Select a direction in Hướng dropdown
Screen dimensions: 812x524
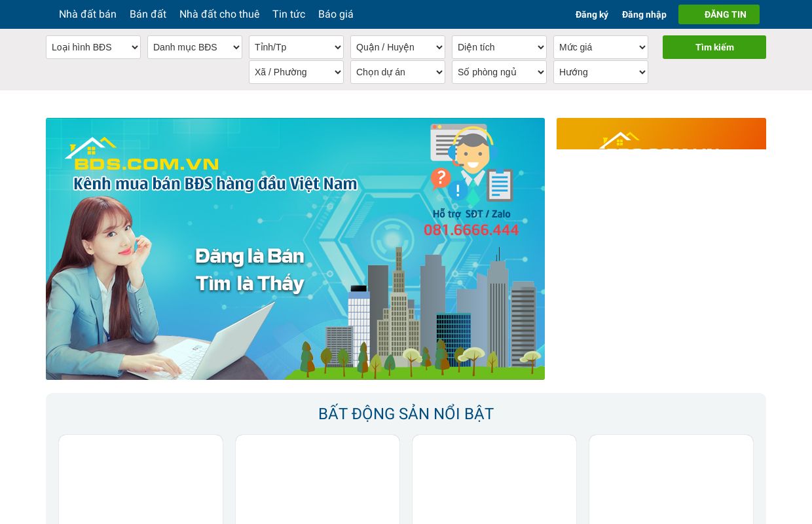[600, 72]
